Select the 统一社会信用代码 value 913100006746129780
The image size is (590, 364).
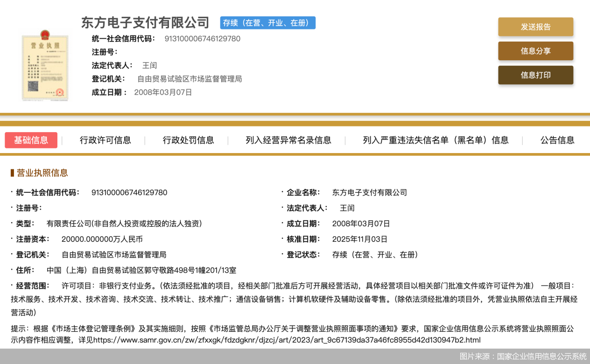coord(129,192)
